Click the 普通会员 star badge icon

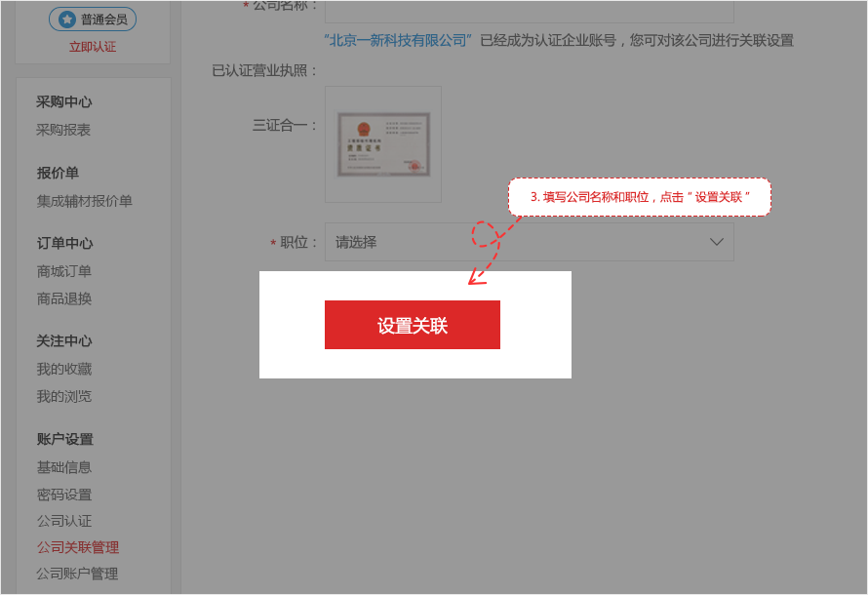point(66,19)
